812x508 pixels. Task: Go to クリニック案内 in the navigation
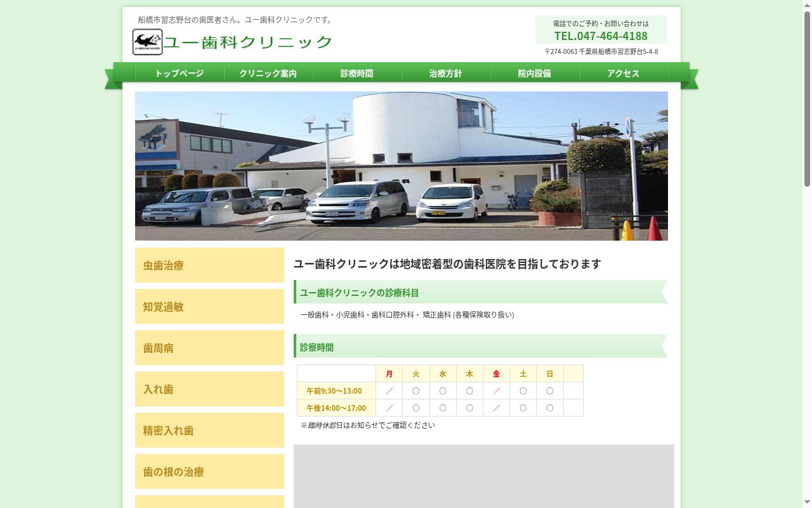268,74
